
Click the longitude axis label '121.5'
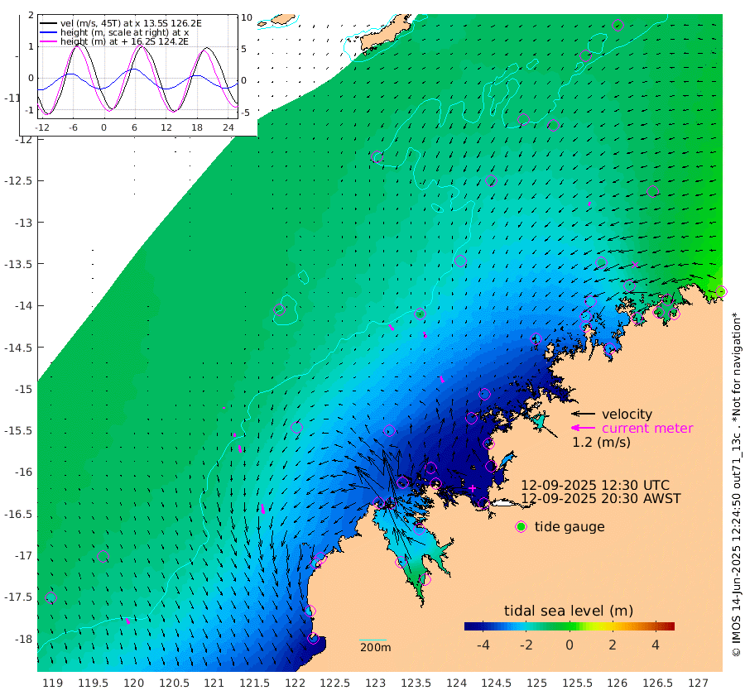coord(255,683)
